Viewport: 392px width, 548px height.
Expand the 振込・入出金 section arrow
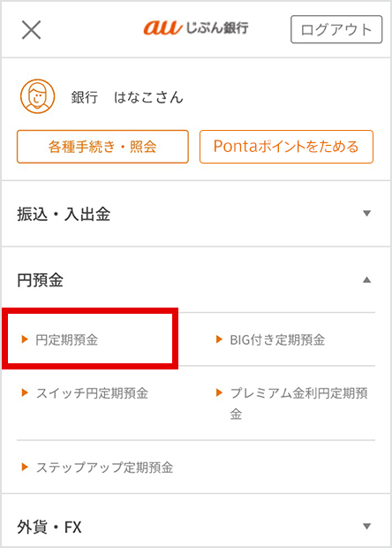point(367,213)
